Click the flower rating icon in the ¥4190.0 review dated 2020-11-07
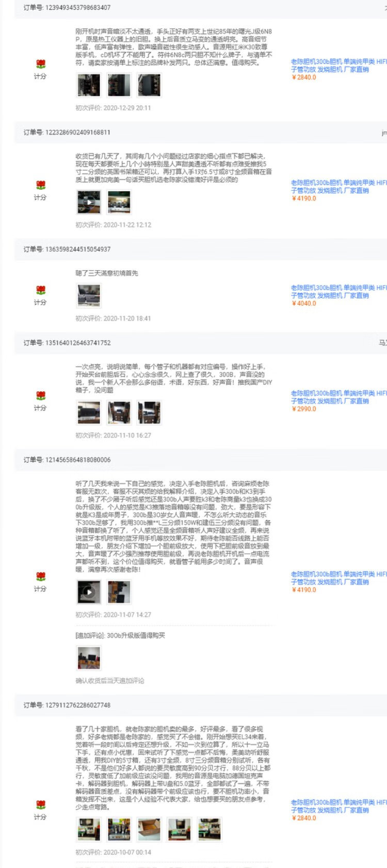Viewport: 387px width, 868px height. [x=40, y=577]
